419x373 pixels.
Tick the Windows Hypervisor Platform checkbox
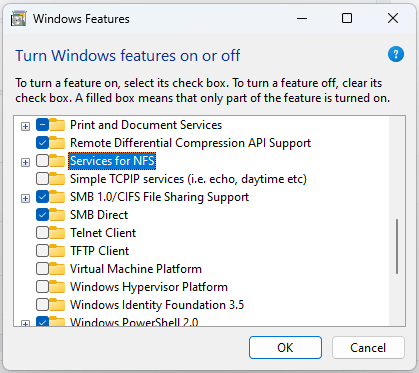coord(42,287)
